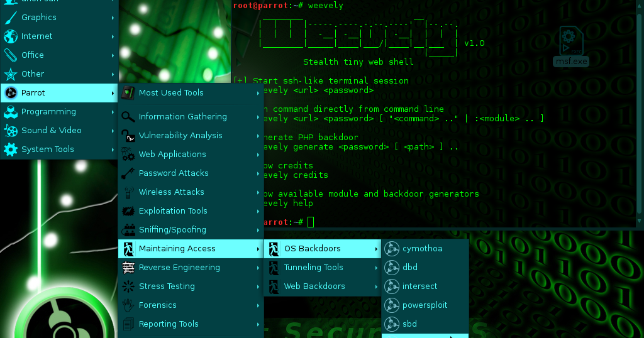The width and height of the screenshot is (644, 338).
Task: Click the Graphics category icon
Action: pyautogui.click(x=11, y=17)
